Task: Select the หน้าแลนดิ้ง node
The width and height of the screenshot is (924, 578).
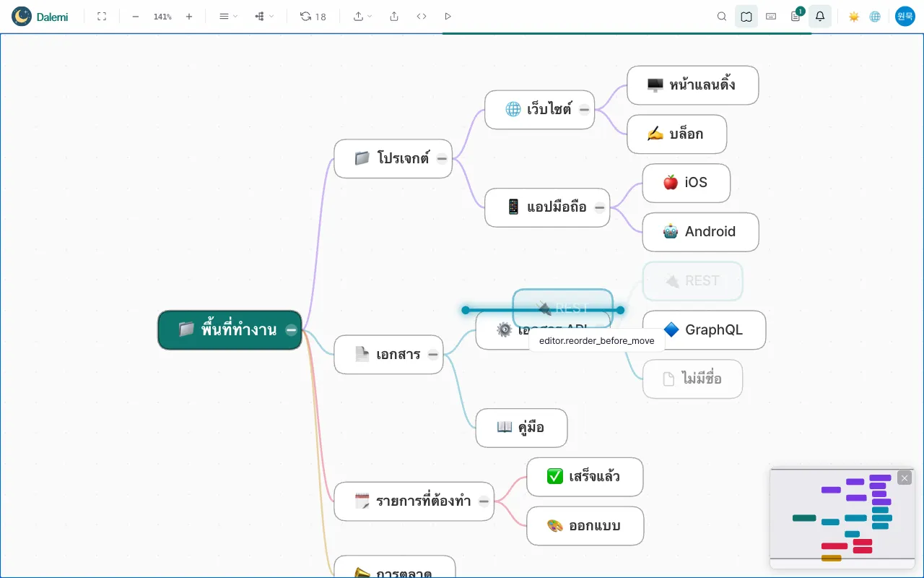Action: click(692, 85)
